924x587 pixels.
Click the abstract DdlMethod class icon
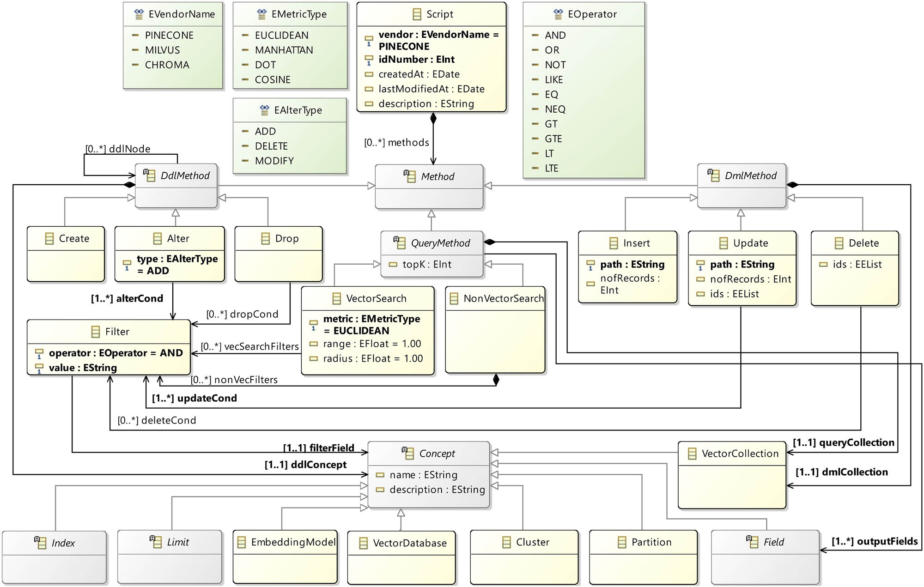pyautogui.click(x=149, y=175)
